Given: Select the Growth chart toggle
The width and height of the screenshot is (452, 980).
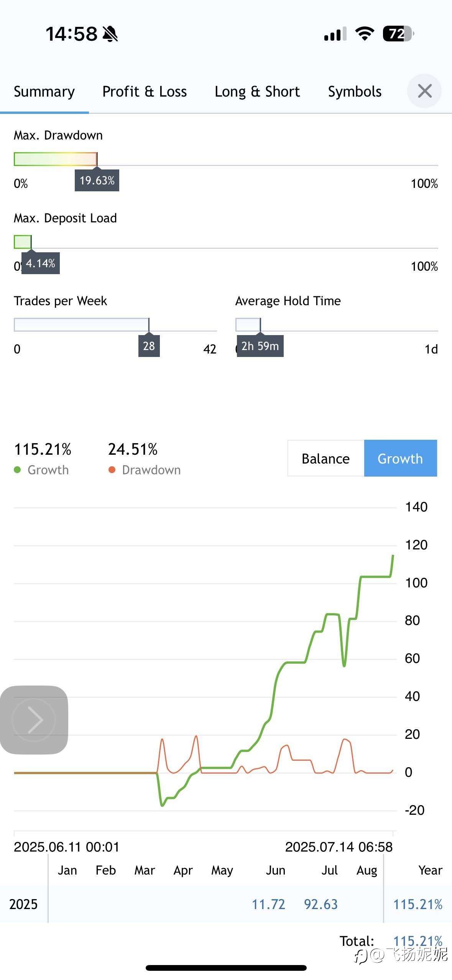Looking at the screenshot, I should point(400,458).
